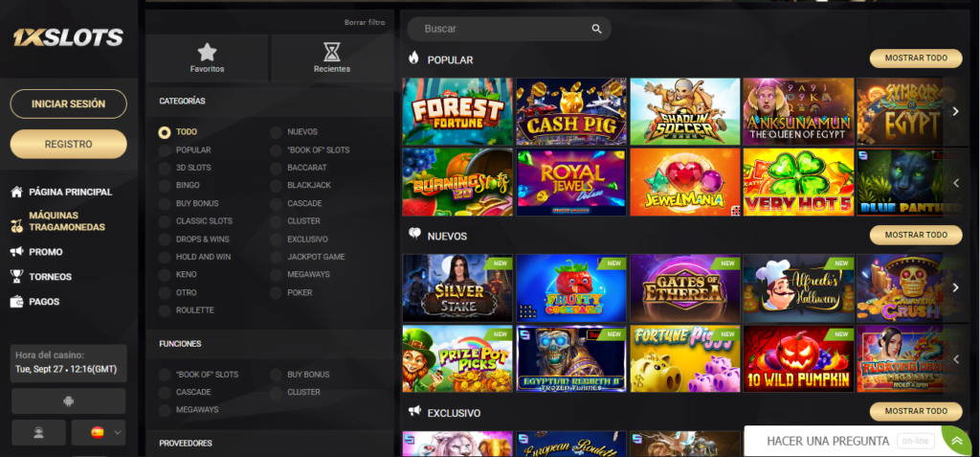Click Mostrar Todo for Exclusivo

[x=916, y=411]
